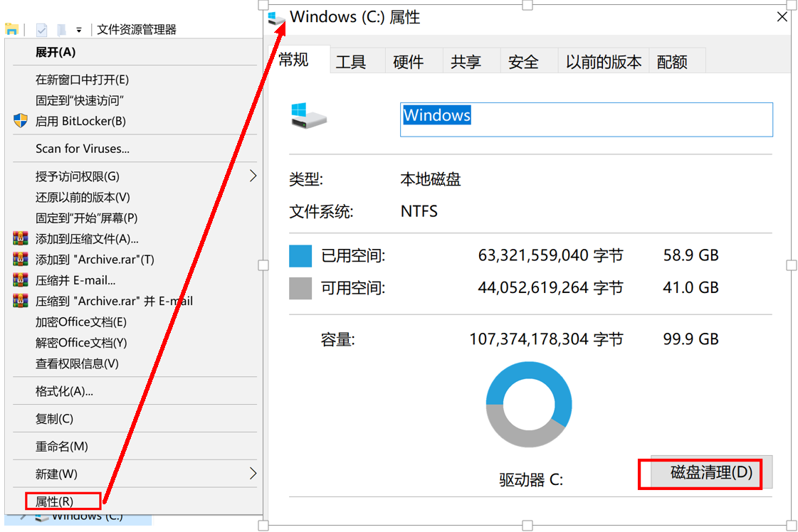Image resolution: width=798 pixels, height=532 pixels.
Task: Switch to the 以前的版本 tab
Action: pos(604,62)
